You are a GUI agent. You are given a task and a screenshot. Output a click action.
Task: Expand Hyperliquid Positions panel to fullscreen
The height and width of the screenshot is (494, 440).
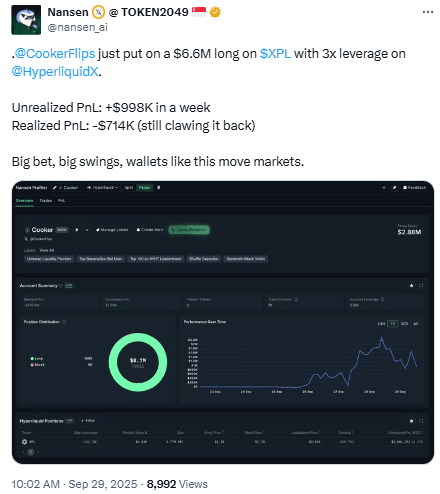coord(421,421)
